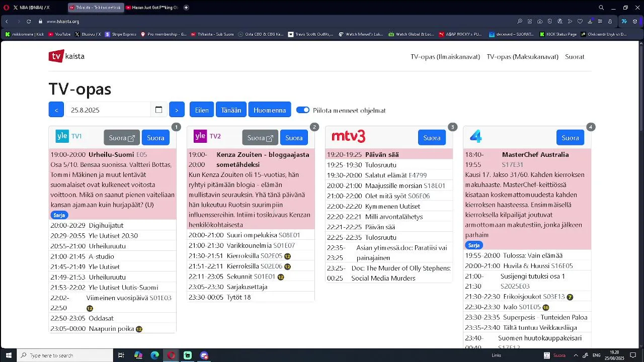Image resolution: width=644 pixels, height=362 pixels.
Task: Click the zoom-out magnifier icon in address bar
Action: point(520,22)
